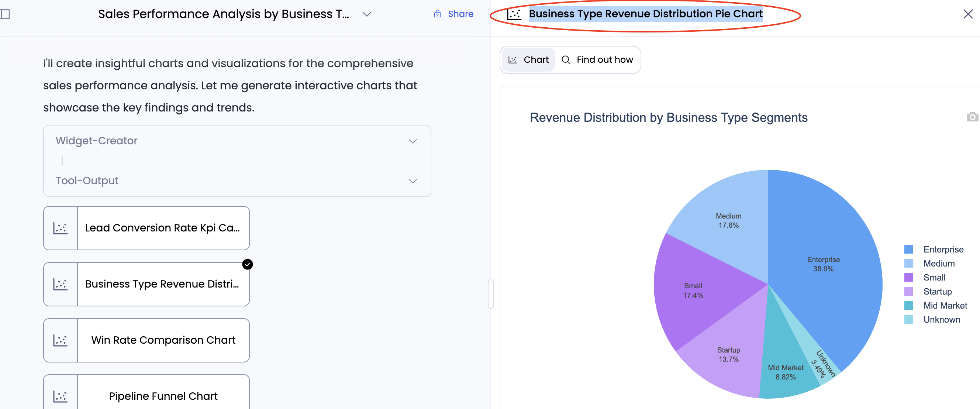The width and height of the screenshot is (980, 409).
Task: Expand the Widget-Creator section
Action: tap(413, 141)
